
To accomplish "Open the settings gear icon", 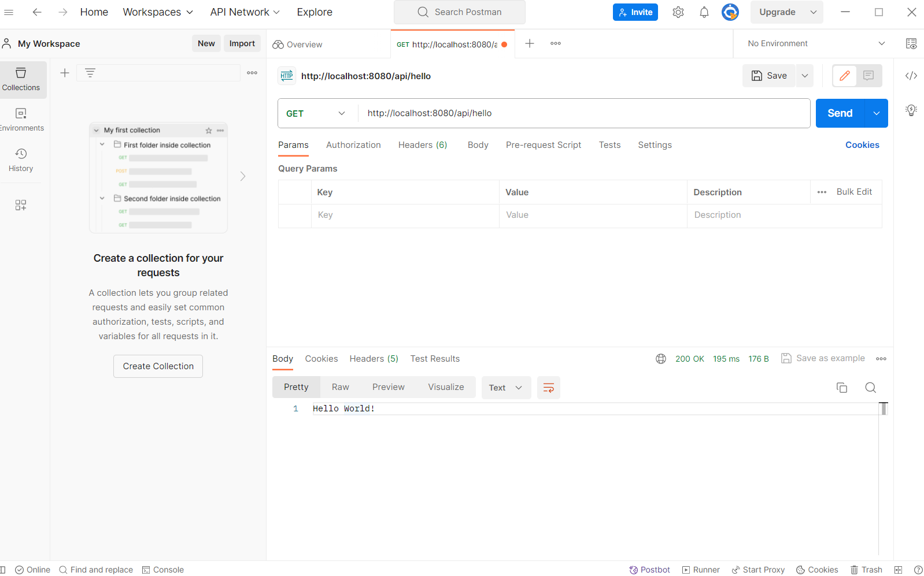I will 678,12.
